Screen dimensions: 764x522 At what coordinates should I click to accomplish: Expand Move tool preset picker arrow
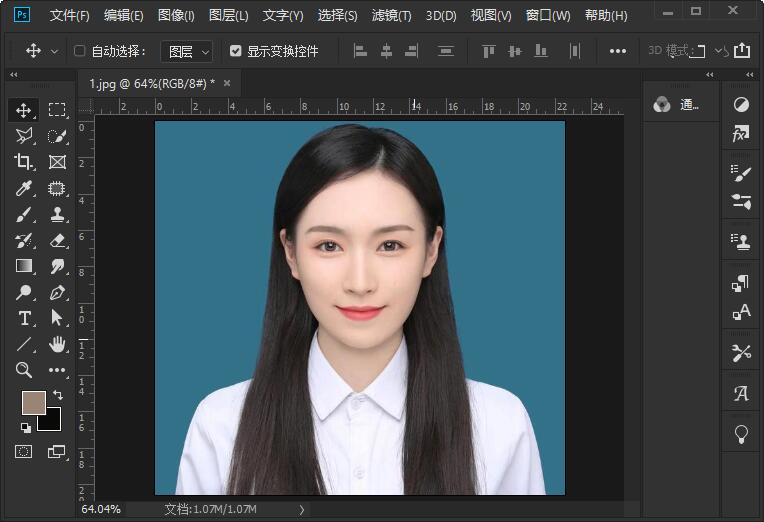tap(55, 51)
